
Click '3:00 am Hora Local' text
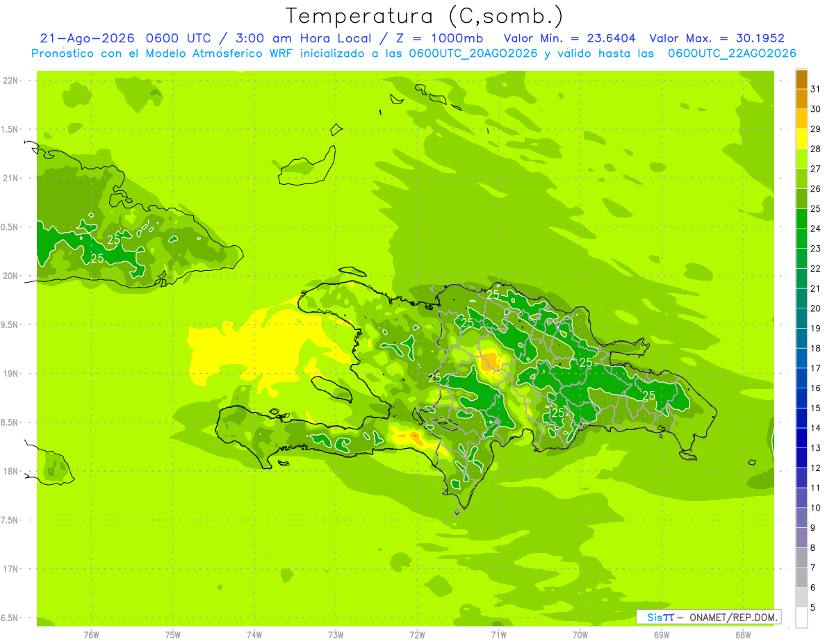pyautogui.click(x=303, y=38)
